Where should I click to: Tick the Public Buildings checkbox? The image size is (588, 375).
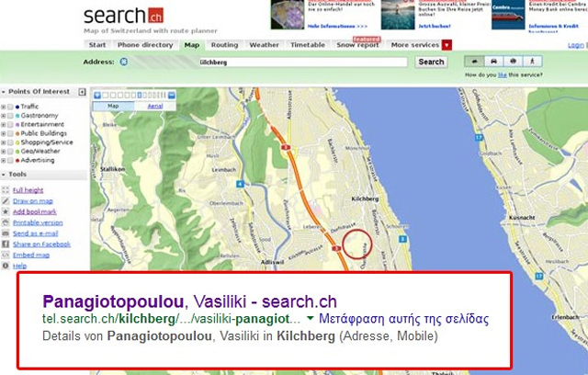10,134
